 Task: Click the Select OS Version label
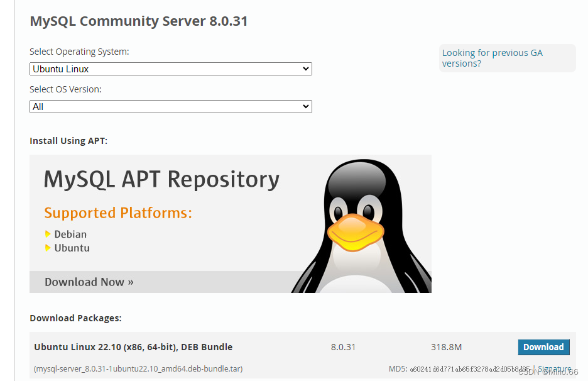[x=65, y=89]
